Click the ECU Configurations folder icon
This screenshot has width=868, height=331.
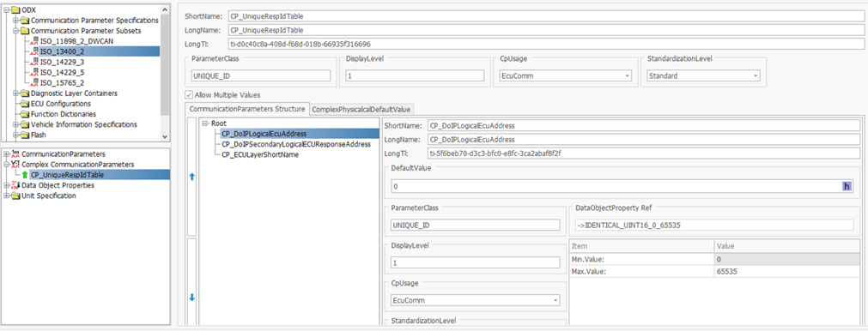tap(24, 104)
